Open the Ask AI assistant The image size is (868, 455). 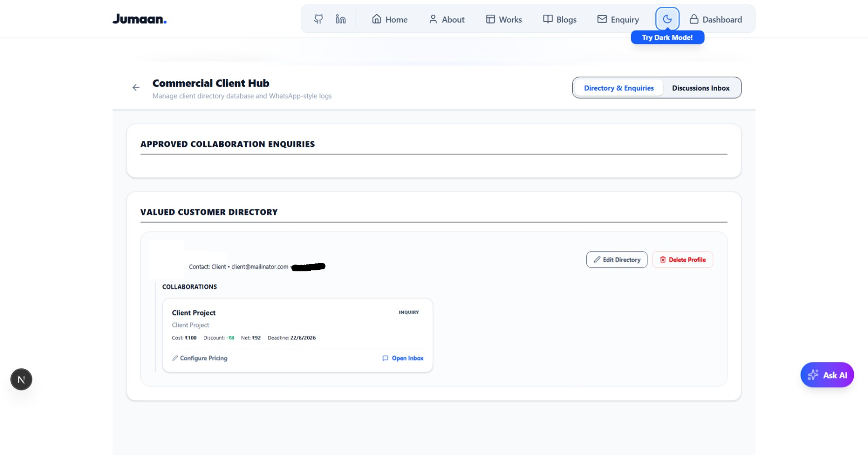827,375
